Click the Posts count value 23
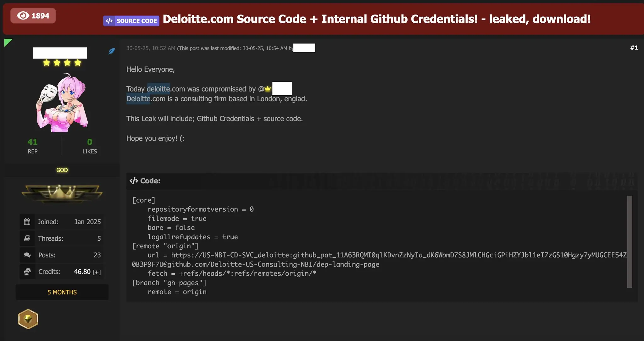This screenshot has width=644, height=341. point(97,255)
